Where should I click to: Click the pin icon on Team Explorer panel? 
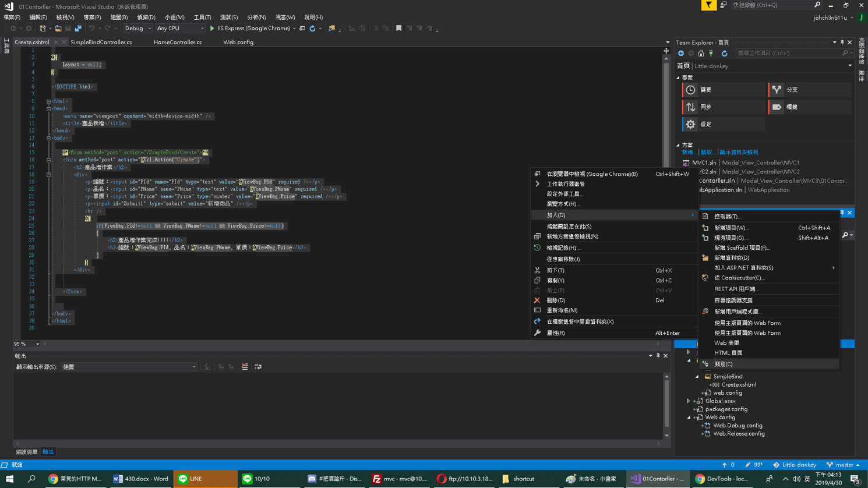coord(842,43)
